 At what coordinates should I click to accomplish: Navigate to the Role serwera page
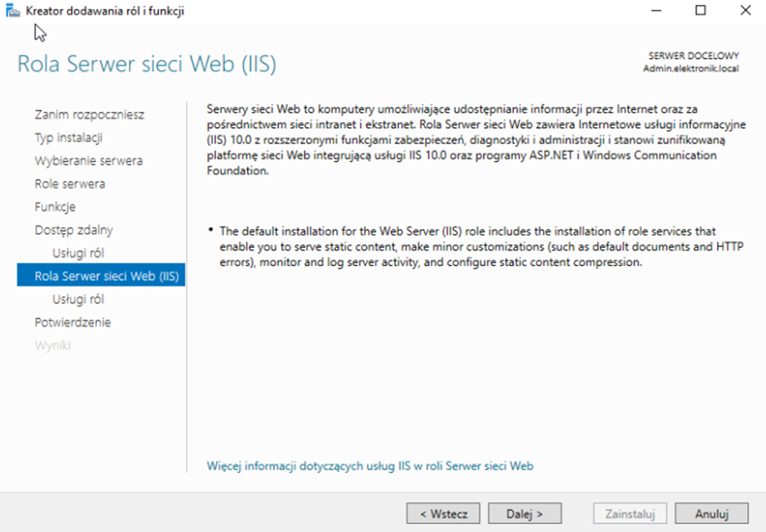(x=69, y=184)
